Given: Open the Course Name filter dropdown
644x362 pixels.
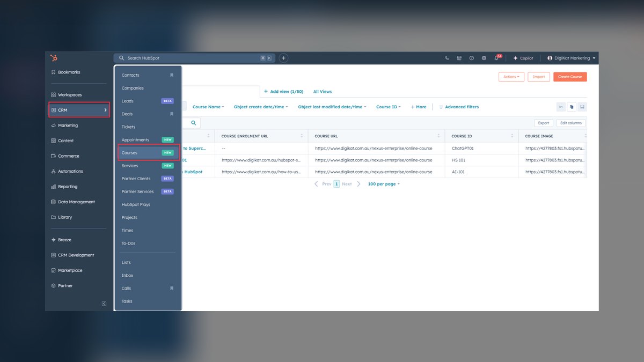Looking at the screenshot, I should pyautogui.click(x=208, y=107).
